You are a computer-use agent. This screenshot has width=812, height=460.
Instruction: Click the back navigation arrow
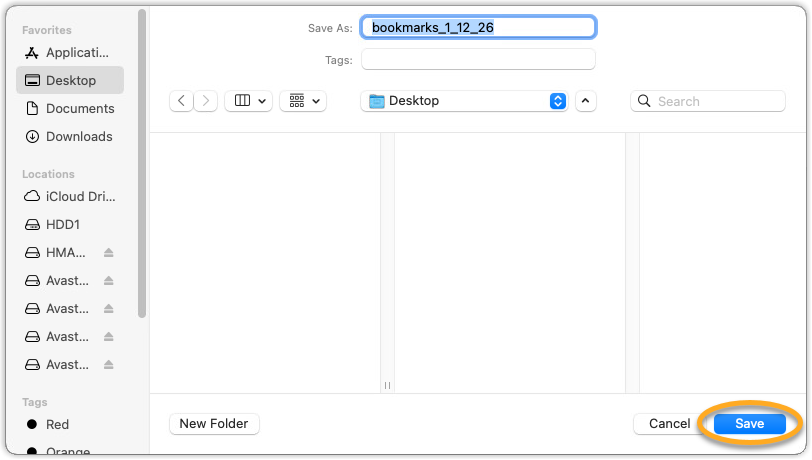[x=181, y=101]
